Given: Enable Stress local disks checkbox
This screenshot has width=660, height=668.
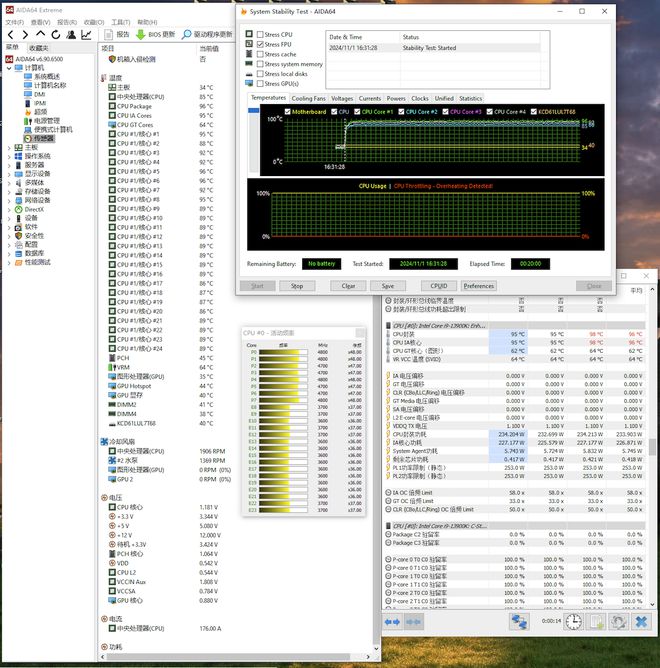Looking at the screenshot, I should point(260,74).
